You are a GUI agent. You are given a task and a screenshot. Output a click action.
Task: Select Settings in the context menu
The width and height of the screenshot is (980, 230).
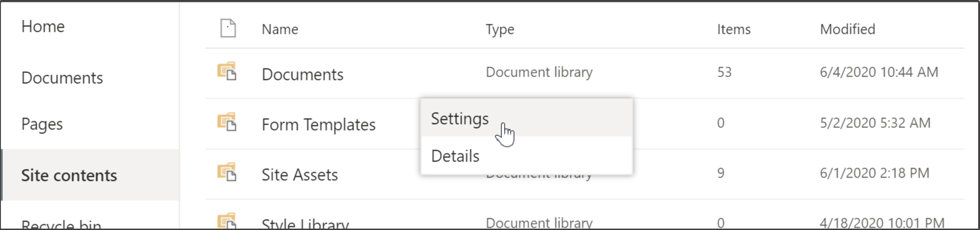(460, 119)
